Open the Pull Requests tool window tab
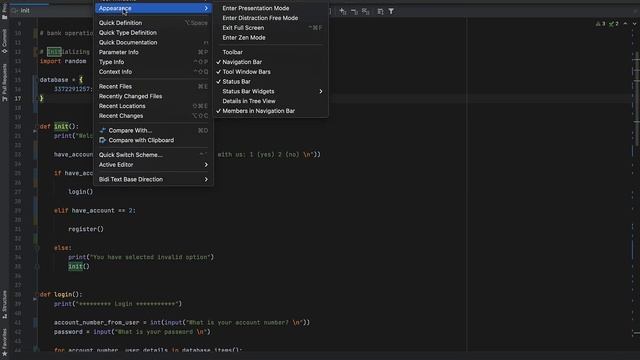 (x=4, y=82)
